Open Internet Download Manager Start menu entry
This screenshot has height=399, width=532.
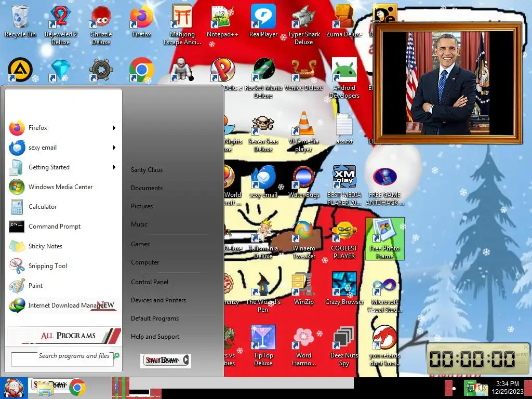pyautogui.click(x=62, y=305)
